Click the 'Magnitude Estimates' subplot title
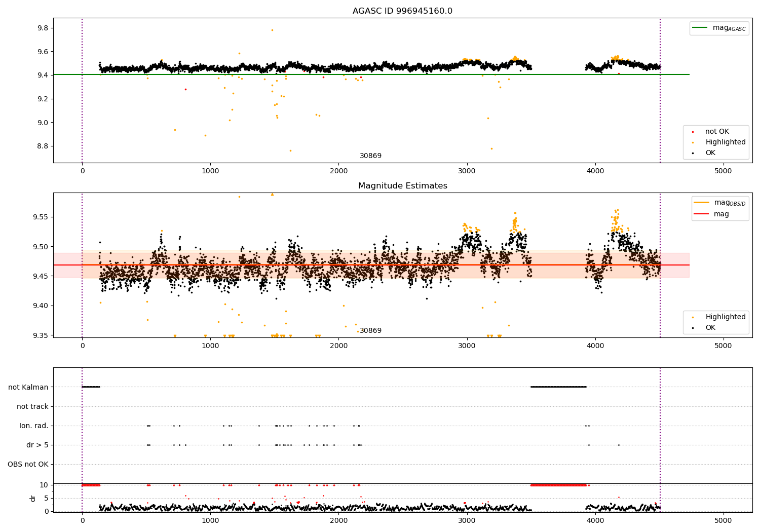Image resolution: width=760 pixels, height=532 pixels. [x=402, y=186]
